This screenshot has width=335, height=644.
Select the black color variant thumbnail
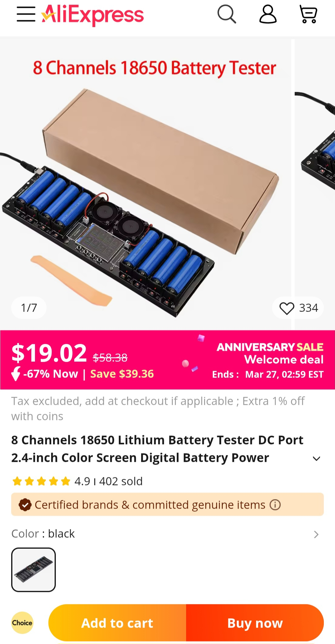(x=33, y=570)
